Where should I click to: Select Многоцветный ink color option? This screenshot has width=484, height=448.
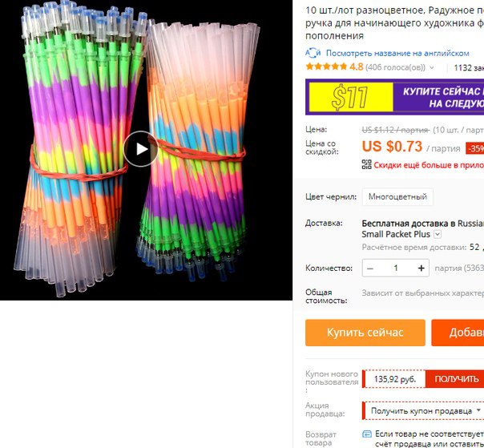pos(397,196)
